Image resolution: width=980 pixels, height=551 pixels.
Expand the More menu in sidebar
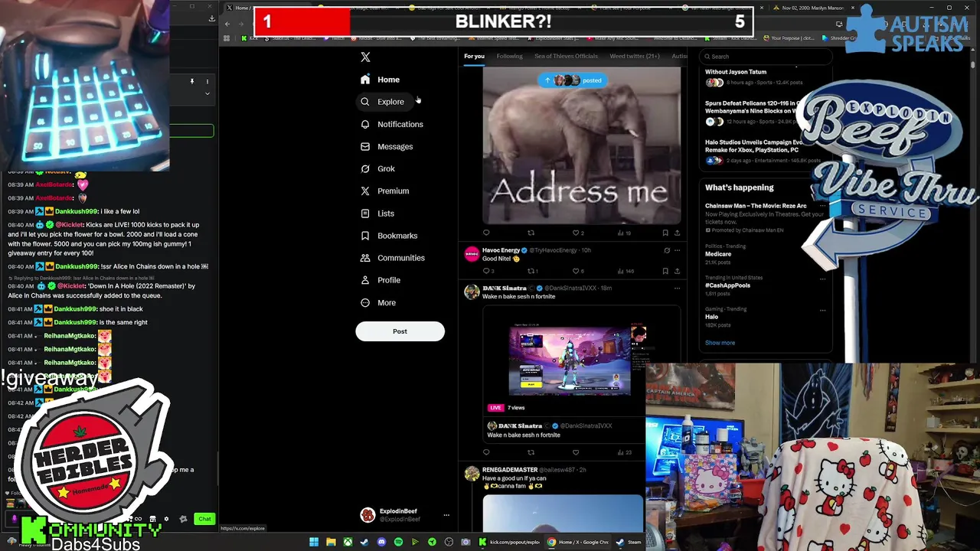(378, 302)
